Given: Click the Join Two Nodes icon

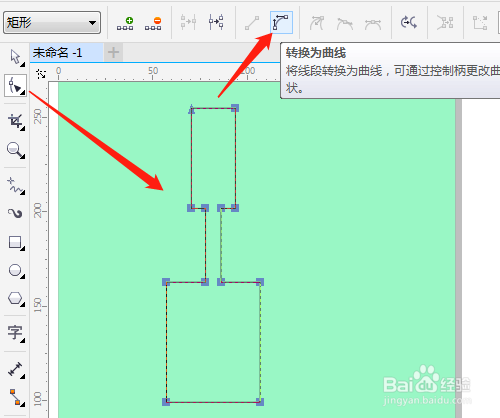Looking at the screenshot, I should pyautogui.click(x=188, y=22).
